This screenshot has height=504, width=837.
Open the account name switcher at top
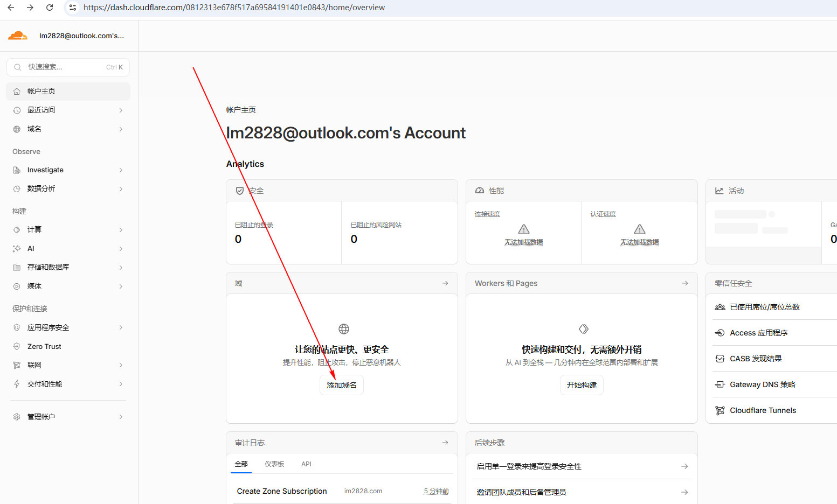(81, 36)
